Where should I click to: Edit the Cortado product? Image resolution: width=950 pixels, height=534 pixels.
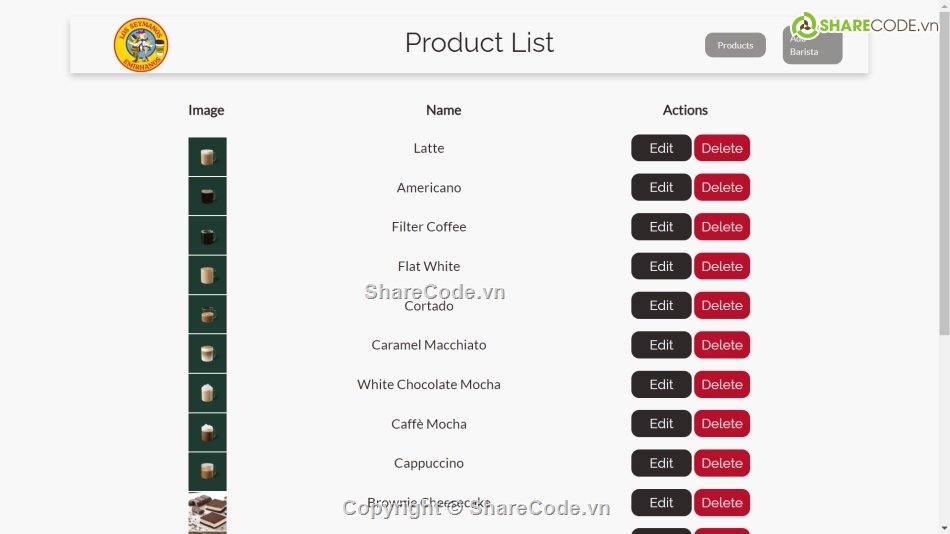661,305
